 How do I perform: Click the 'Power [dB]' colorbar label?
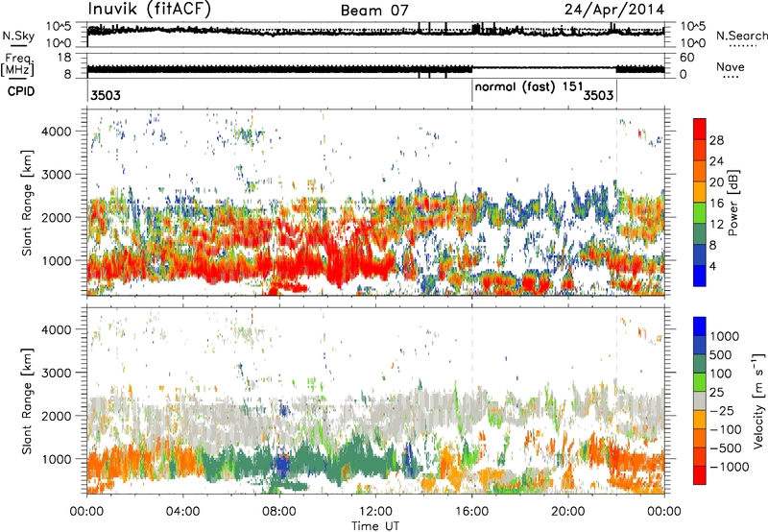(732, 203)
